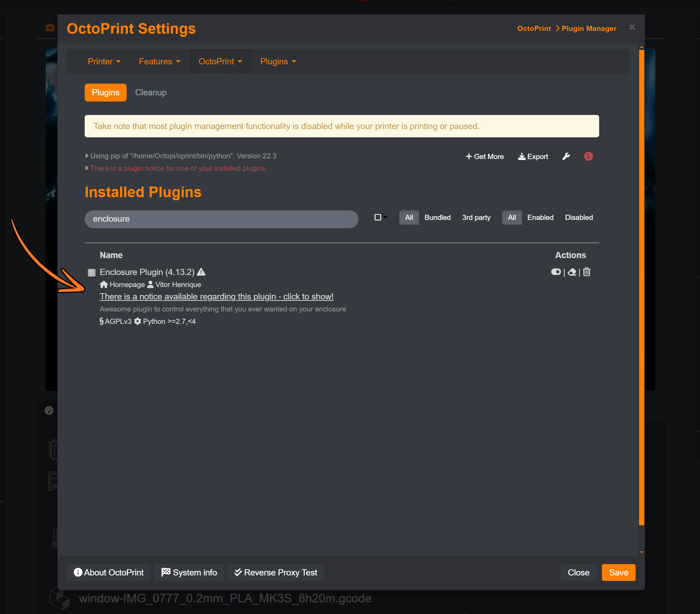
Task: Open System info
Action: click(x=189, y=573)
